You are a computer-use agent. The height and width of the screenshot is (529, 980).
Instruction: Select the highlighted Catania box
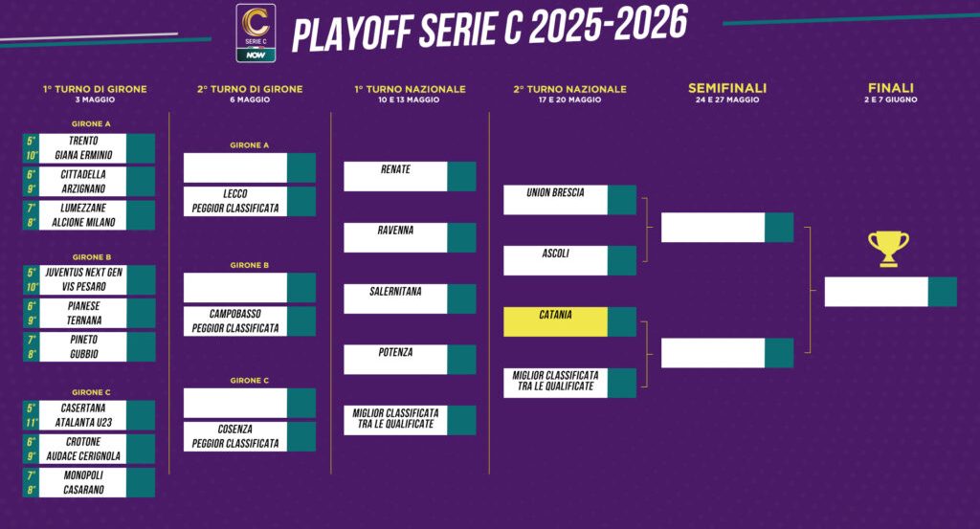pyautogui.click(x=556, y=321)
